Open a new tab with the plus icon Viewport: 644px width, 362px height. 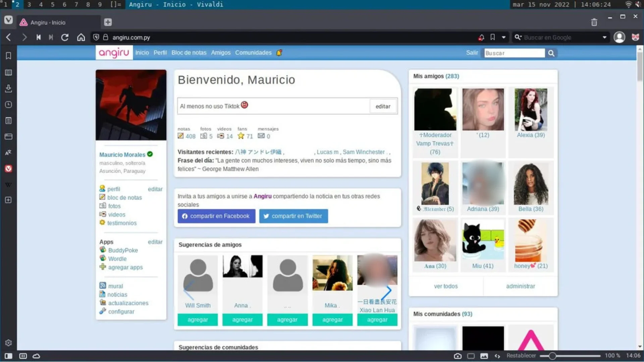(108, 22)
